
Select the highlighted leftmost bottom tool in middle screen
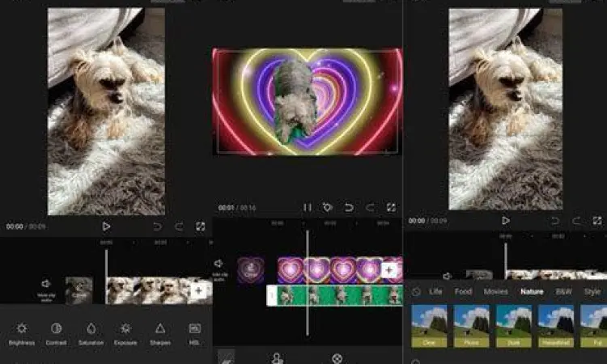[226, 357]
